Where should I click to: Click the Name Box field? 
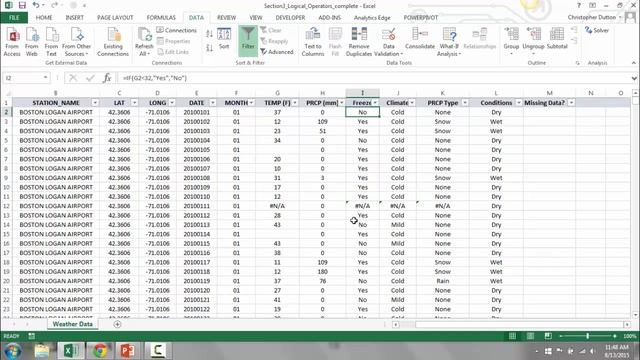(x=26, y=78)
